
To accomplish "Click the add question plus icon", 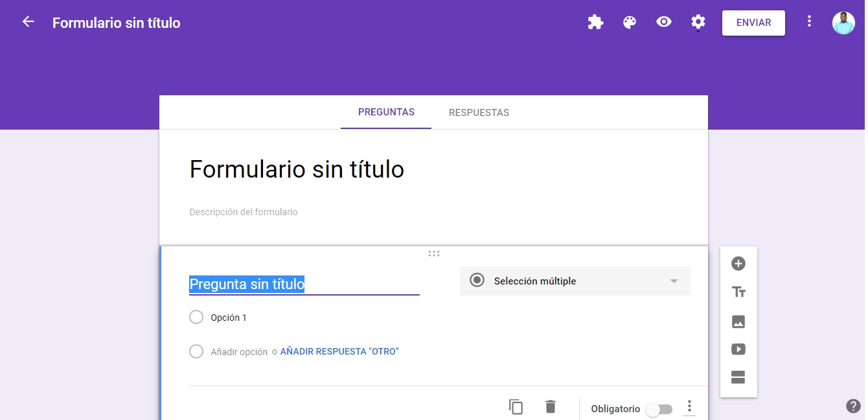I will pyautogui.click(x=738, y=264).
